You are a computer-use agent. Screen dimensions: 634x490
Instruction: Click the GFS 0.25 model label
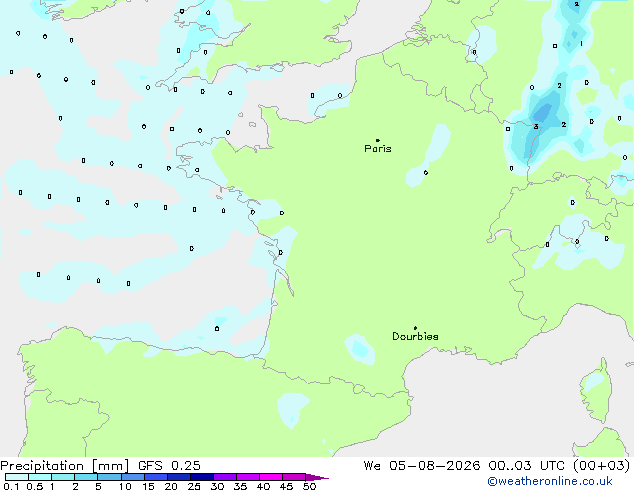pos(169,466)
